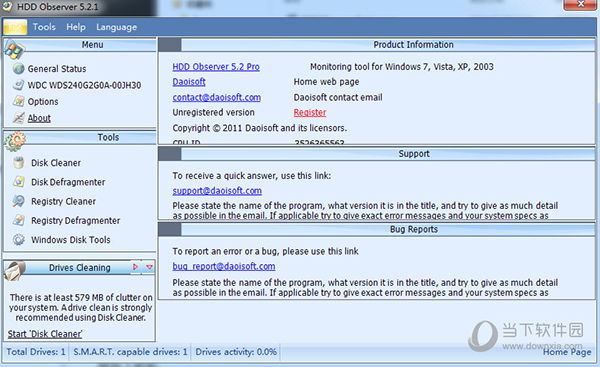
Task: Close the HDD Observer window
Action: click(x=580, y=4)
